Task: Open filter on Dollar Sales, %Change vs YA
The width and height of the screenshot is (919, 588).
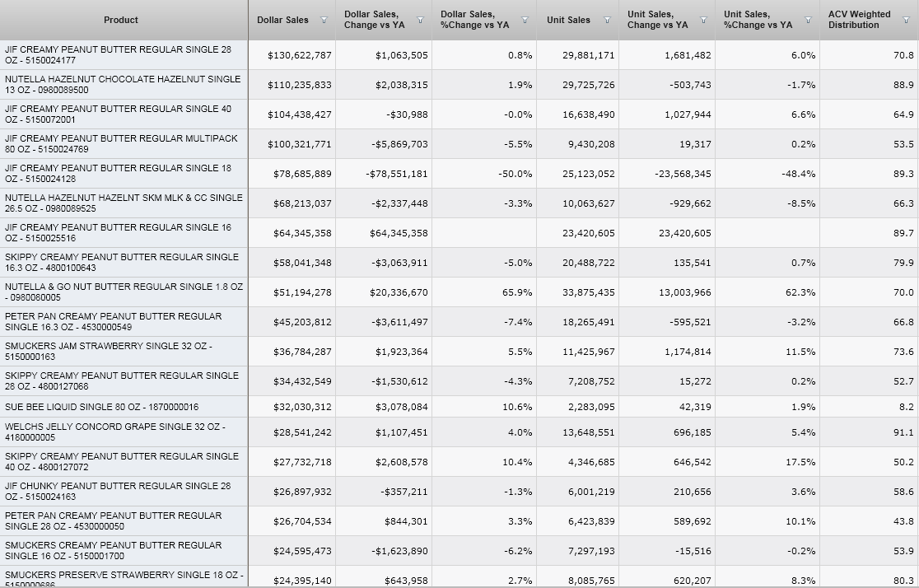Action: pos(524,20)
